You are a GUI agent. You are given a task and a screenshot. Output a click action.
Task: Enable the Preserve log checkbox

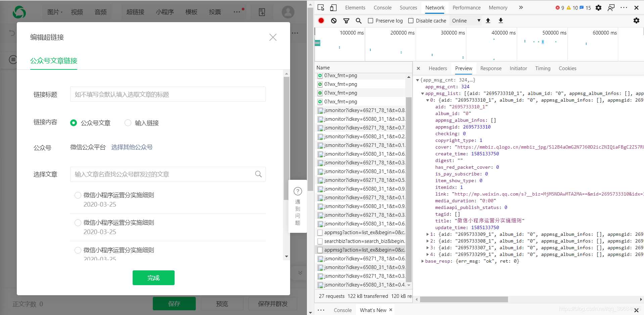coord(371,21)
